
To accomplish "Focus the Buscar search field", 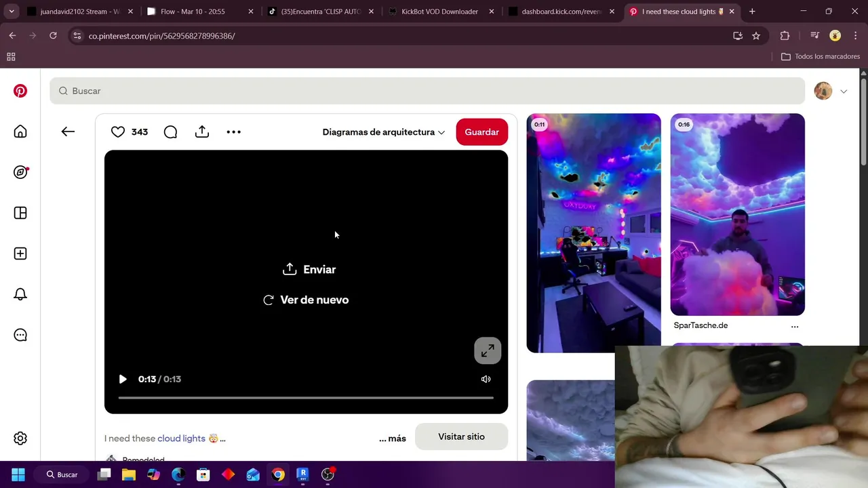I will click(x=427, y=91).
